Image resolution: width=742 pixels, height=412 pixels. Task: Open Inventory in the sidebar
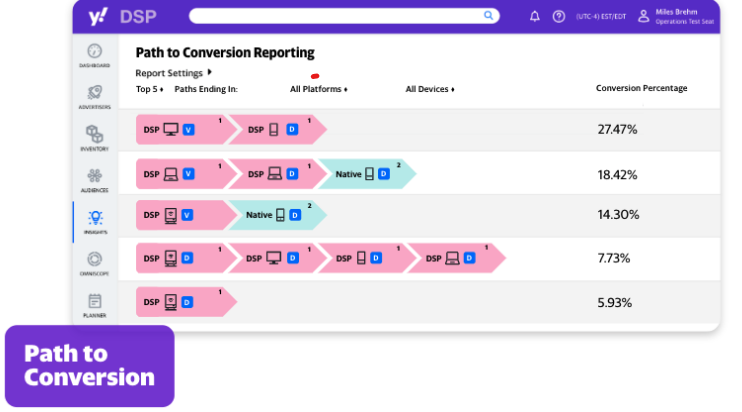pyautogui.click(x=95, y=139)
